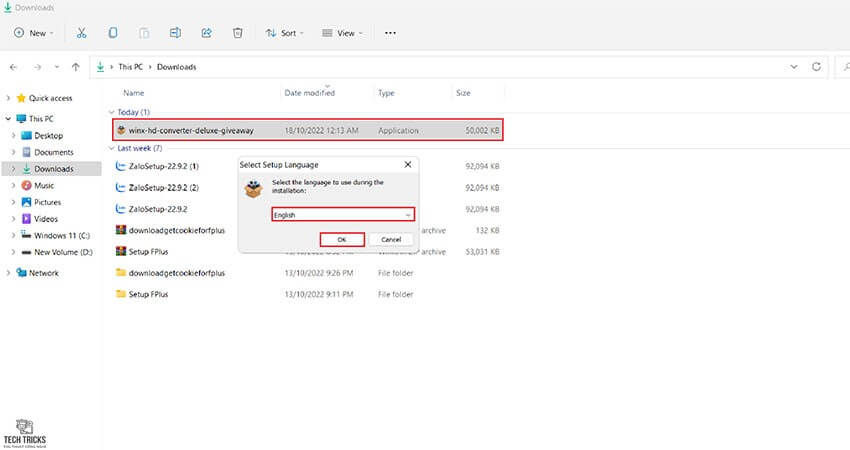850x450 pixels.
Task: Click the Paste icon in toolbar
Action: (x=144, y=33)
